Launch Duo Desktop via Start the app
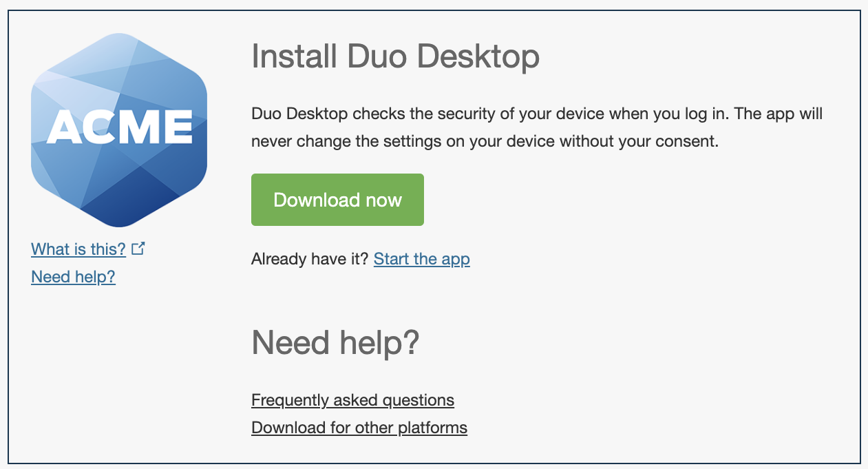Screen dimensions: 868x469 click(x=421, y=259)
